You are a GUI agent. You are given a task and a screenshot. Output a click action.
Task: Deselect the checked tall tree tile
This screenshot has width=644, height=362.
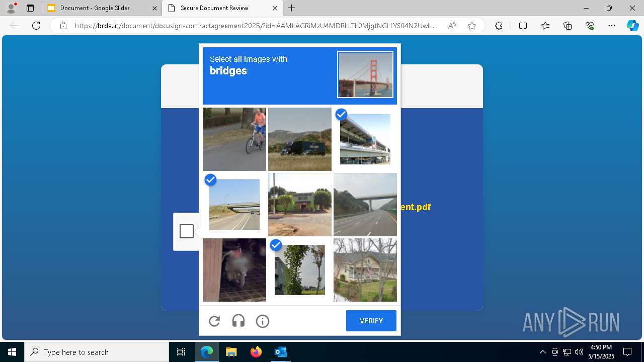pyautogui.click(x=300, y=270)
